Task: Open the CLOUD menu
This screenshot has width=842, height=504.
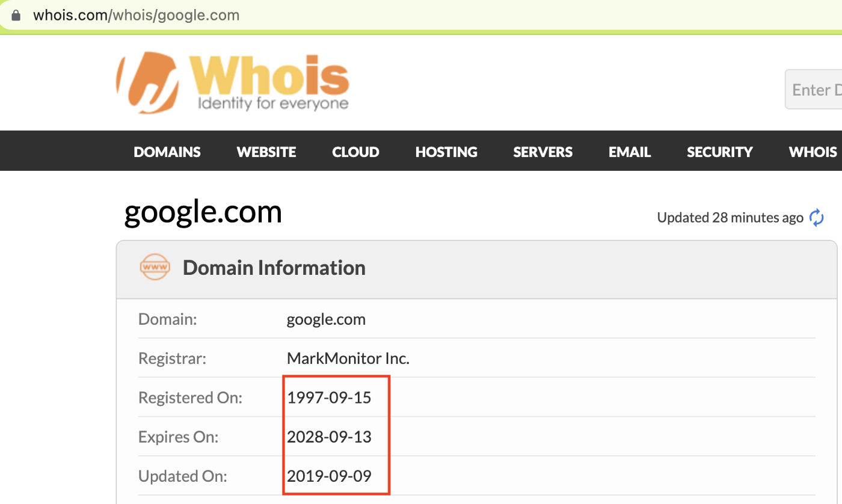Action: coord(355,152)
